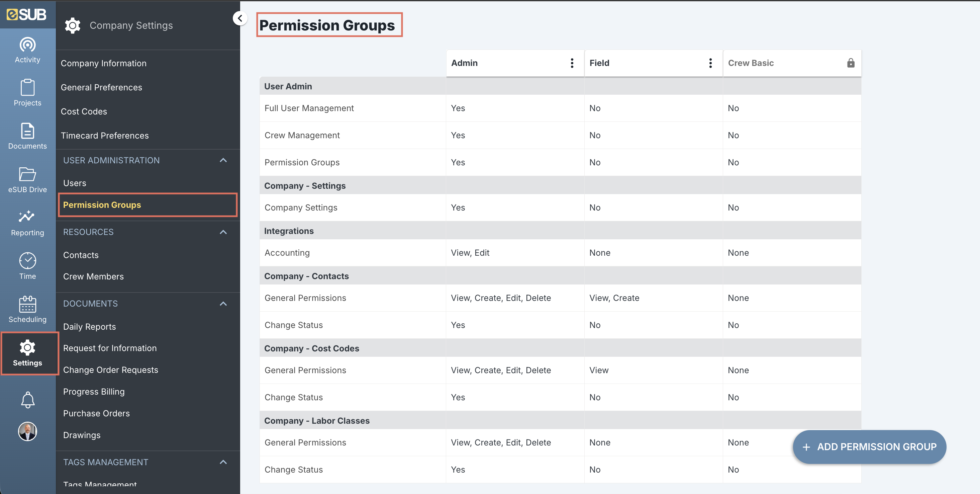Open the Scheduling section
The height and width of the screenshot is (494, 980).
tap(27, 309)
